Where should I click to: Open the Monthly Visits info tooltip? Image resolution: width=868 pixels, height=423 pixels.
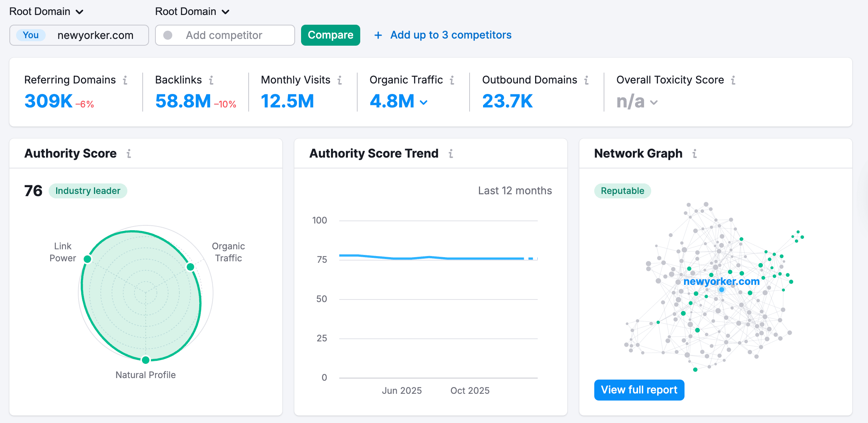tap(340, 80)
